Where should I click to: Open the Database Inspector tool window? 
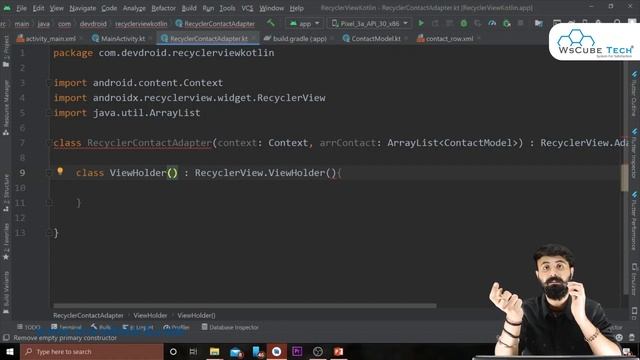point(230,327)
